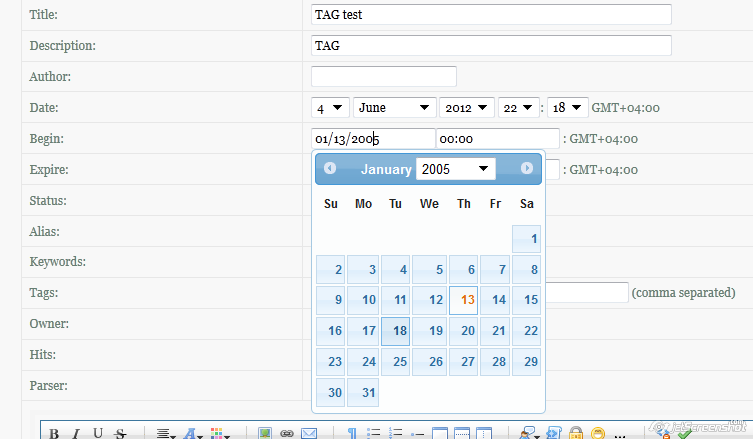Viewport: 753px width, 439px height.
Task: Insert a hyperlink with the chain icon
Action: point(287,433)
